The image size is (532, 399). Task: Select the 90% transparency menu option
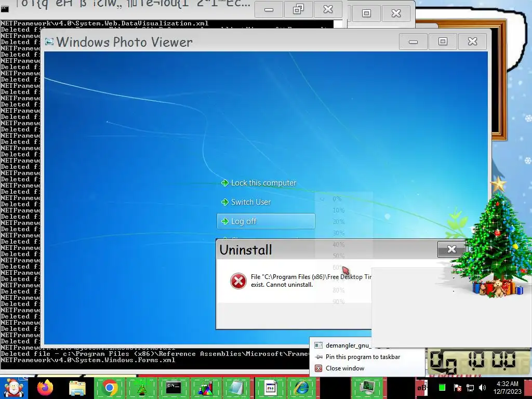point(344,302)
